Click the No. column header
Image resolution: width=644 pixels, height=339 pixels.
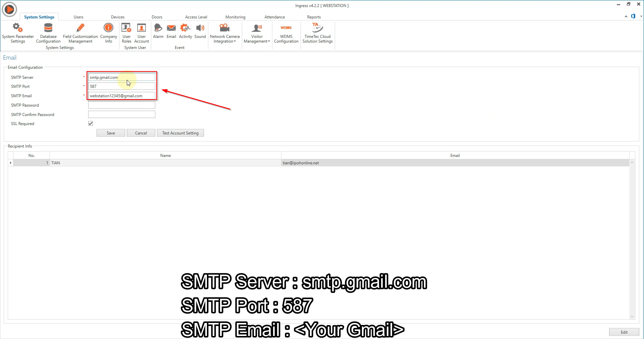[x=32, y=156]
